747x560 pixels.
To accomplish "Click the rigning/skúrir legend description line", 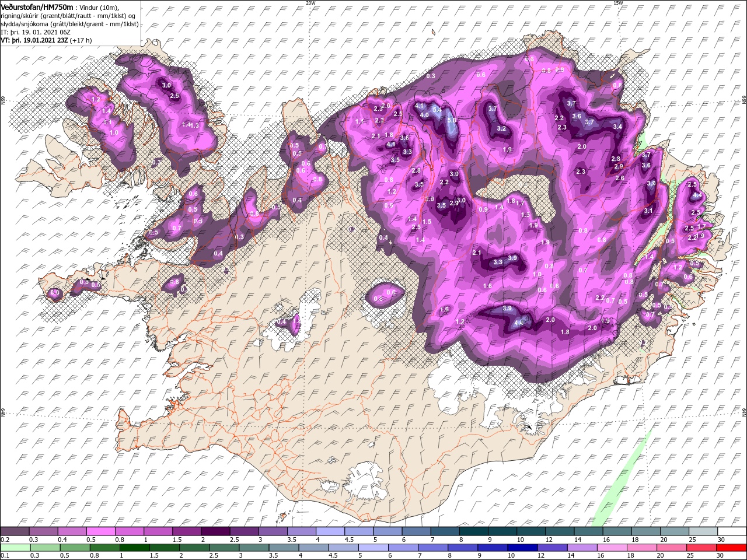I will pos(68,16).
